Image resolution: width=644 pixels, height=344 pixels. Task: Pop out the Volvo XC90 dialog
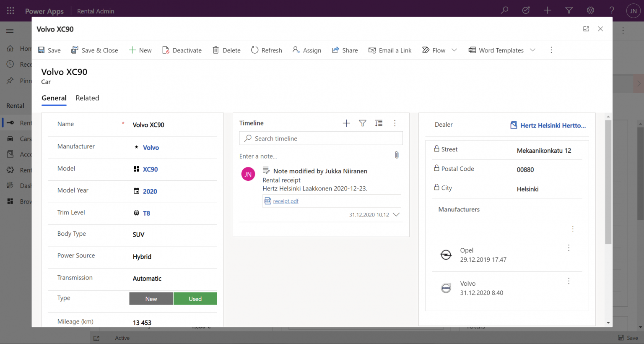(x=586, y=29)
